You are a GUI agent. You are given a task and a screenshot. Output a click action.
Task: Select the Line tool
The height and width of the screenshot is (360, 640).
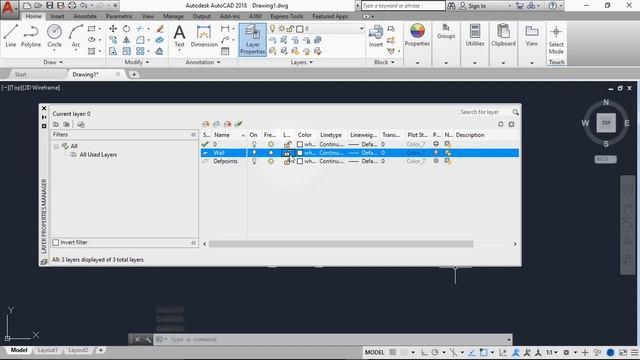11,36
